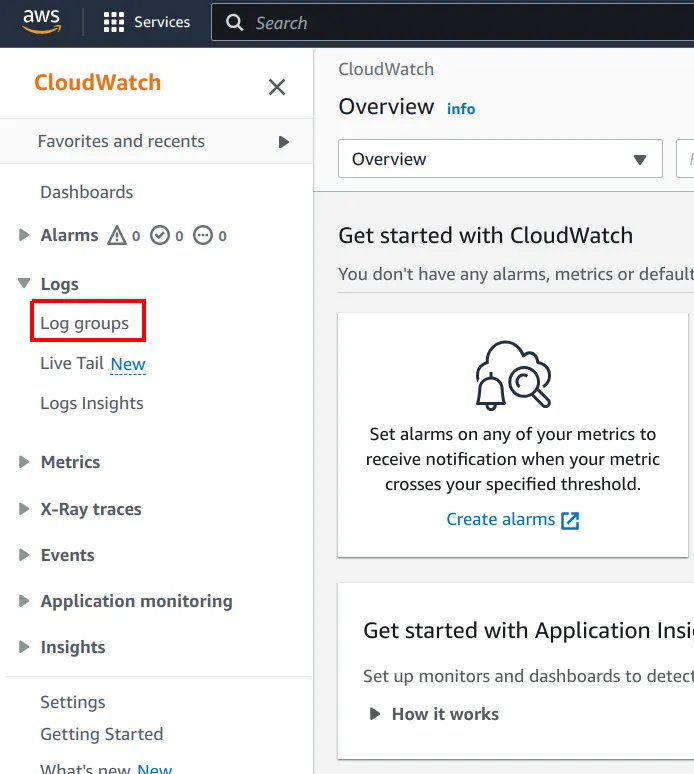Viewport: 694px width, 774px height.
Task: Open the X-Ray traces label
Action: pos(91,509)
